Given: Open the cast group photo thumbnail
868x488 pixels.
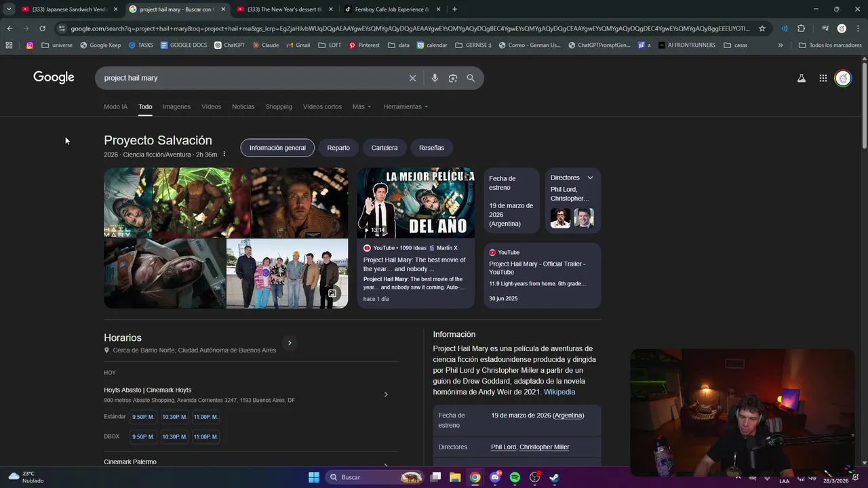Looking at the screenshot, I should pos(287,273).
